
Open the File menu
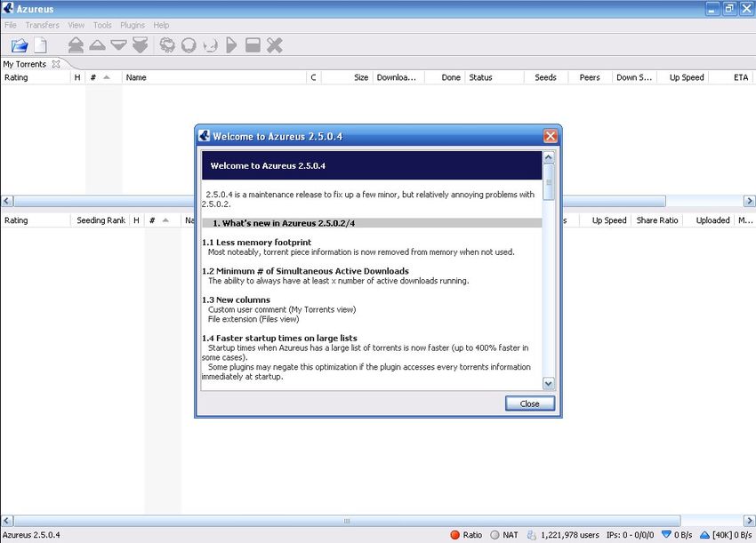pos(10,25)
